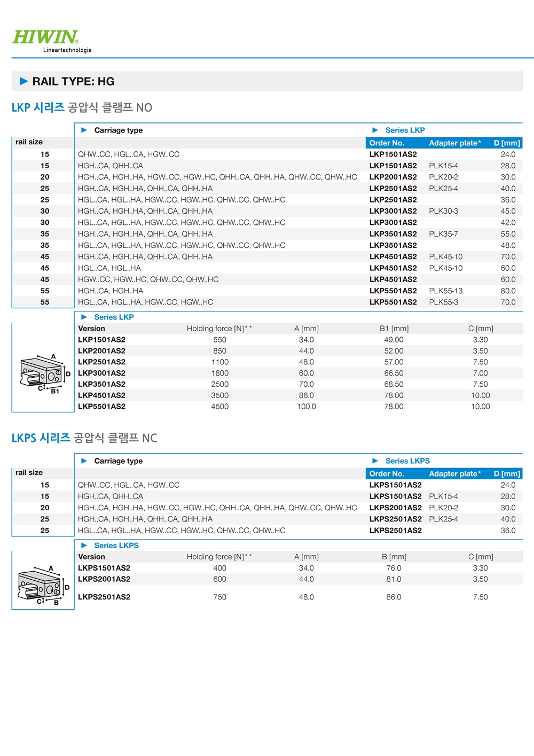534x756 pixels.
Task: Click the B value '76.0'
Action: (394, 568)
